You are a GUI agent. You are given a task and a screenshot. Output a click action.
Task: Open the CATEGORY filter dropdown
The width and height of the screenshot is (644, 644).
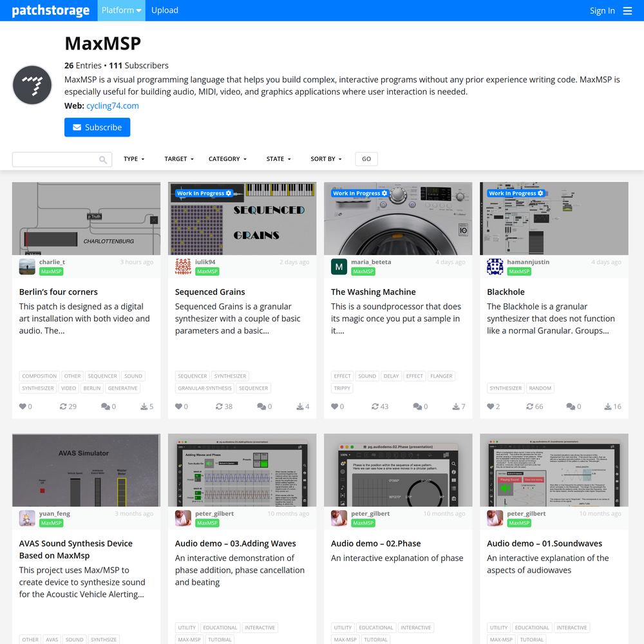point(227,159)
